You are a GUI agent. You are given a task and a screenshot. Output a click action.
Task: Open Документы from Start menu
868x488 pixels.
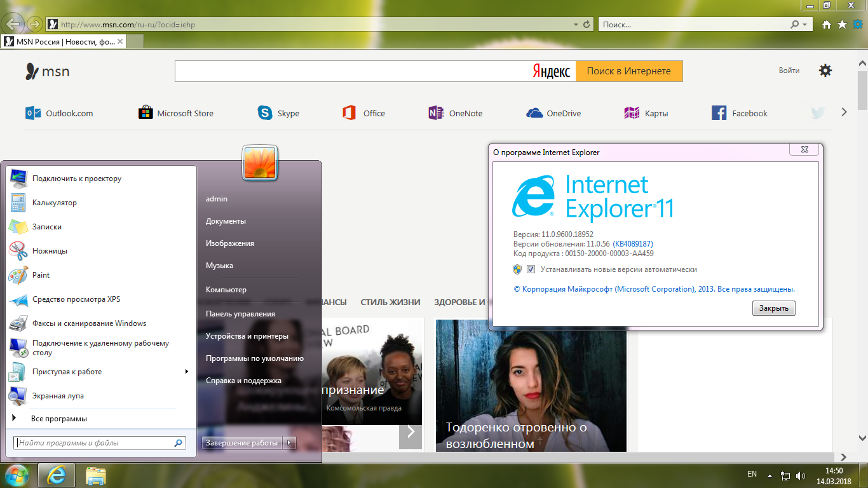pyautogui.click(x=226, y=221)
